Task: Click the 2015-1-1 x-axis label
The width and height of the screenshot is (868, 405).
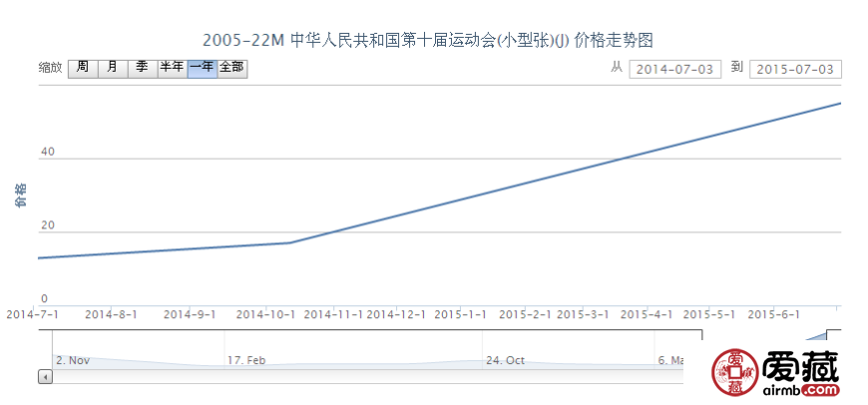Action: tap(461, 314)
